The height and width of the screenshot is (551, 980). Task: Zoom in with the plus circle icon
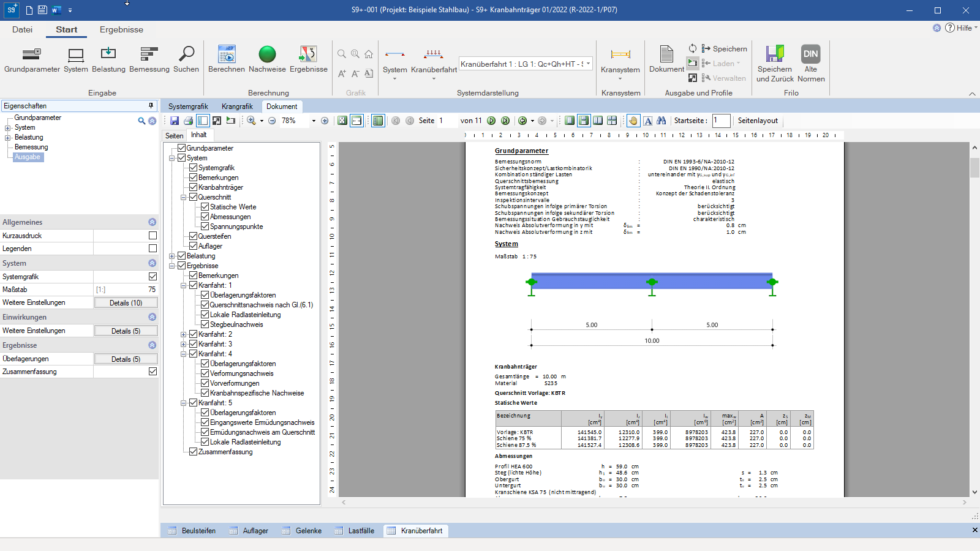(325, 121)
